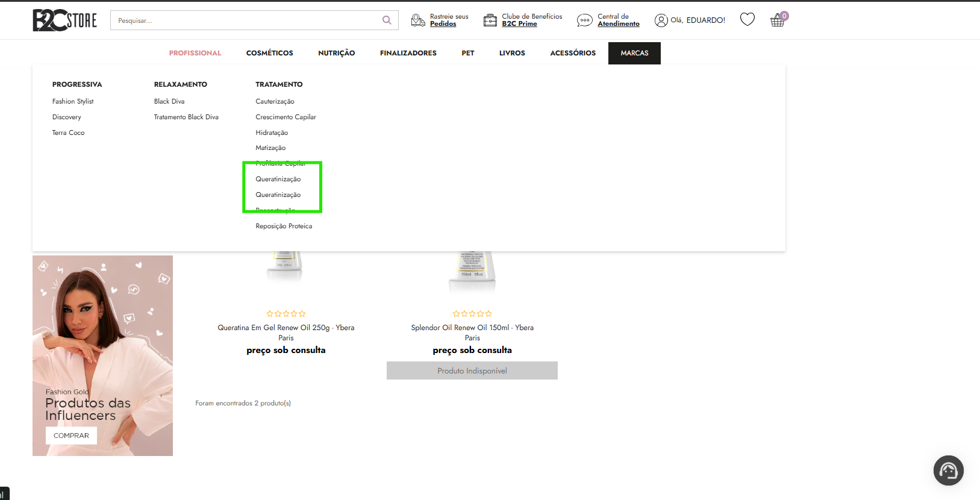This screenshot has height=500, width=980.
Task: Click "preço sob consulta" under Splendor Oil
Action: [x=472, y=350]
